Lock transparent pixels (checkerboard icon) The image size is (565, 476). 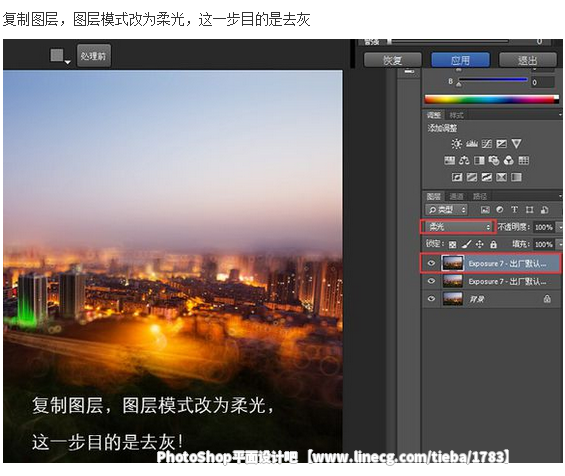[453, 245]
